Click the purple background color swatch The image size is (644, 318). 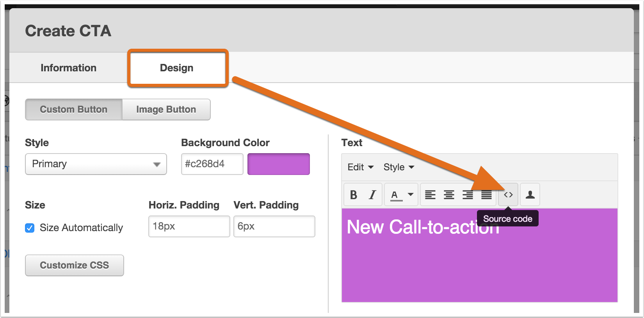point(279,164)
